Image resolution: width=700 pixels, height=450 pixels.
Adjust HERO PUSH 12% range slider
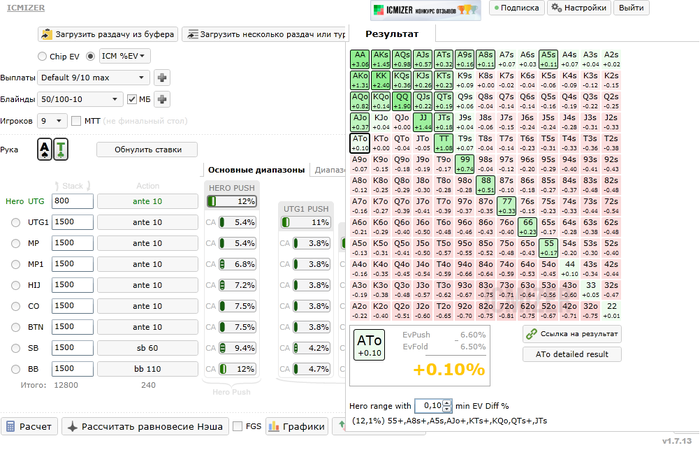232,201
